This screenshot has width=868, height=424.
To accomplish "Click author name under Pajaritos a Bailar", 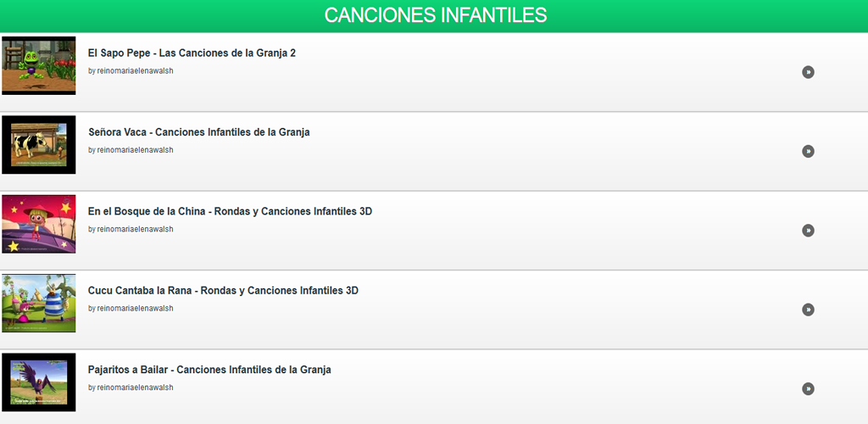I will tap(134, 388).
